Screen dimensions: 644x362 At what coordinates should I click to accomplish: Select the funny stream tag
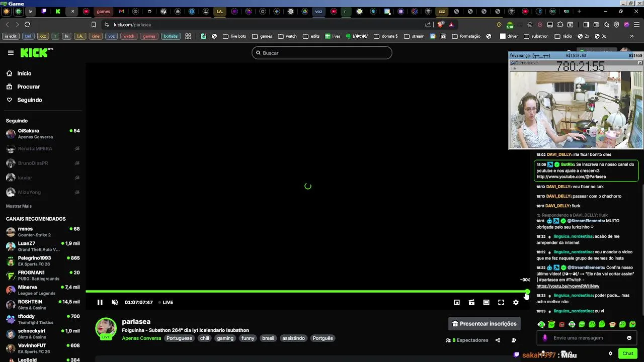pos(248,338)
